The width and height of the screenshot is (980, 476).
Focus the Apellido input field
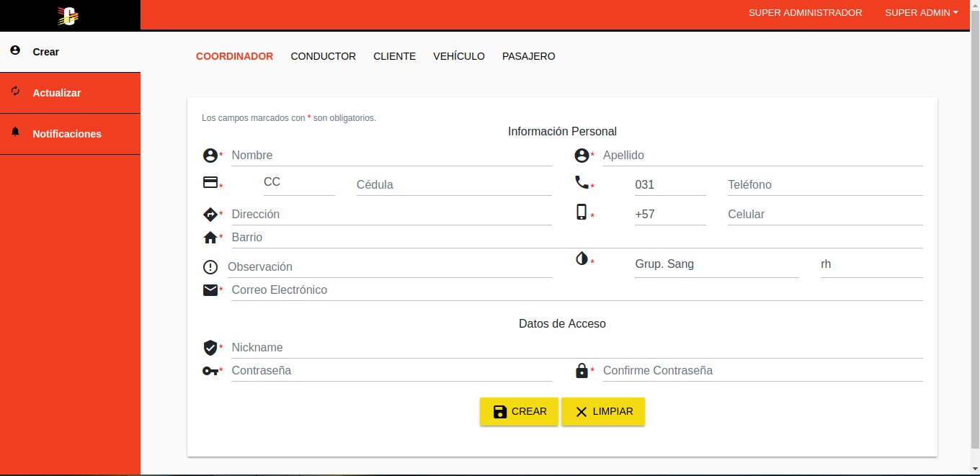click(x=763, y=156)
